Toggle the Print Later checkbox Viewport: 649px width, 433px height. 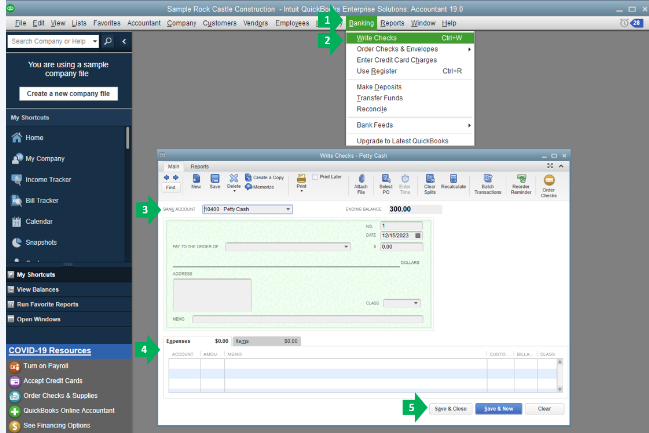click(x=315, y=177)
